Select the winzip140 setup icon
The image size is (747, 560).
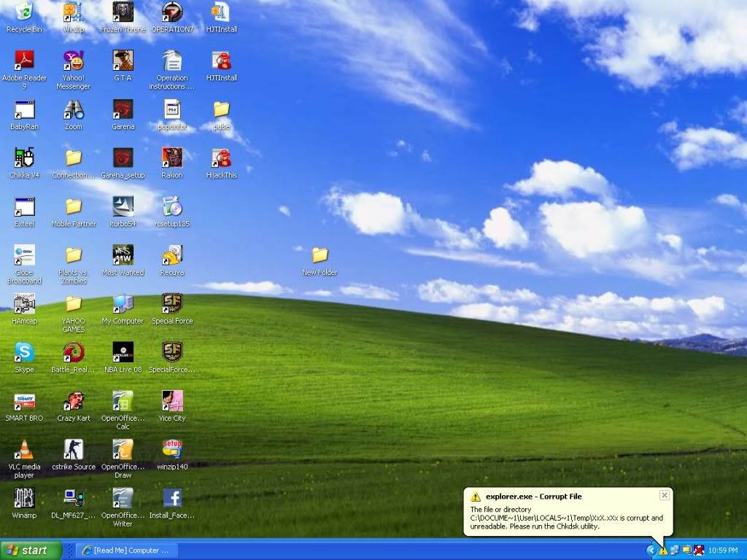172,455
